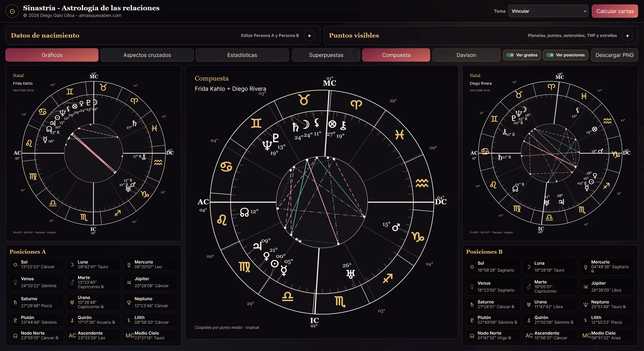
Task: Open the Aspectos cruzados tab
Action: (147, 55)
